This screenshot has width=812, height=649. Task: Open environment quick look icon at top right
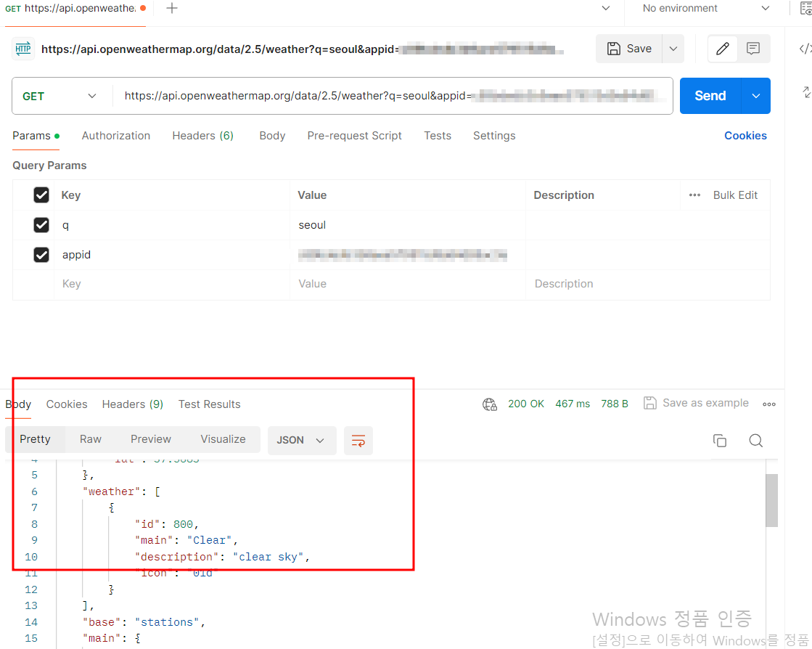coord(805,8)
